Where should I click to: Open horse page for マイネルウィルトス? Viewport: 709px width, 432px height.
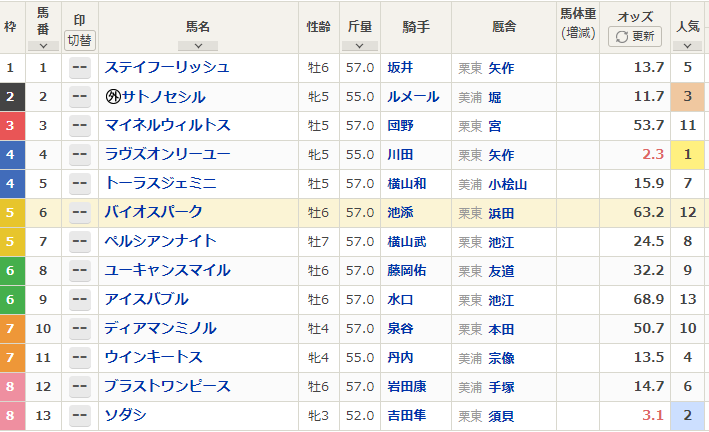pyautogui.click(x=167, y=125)
